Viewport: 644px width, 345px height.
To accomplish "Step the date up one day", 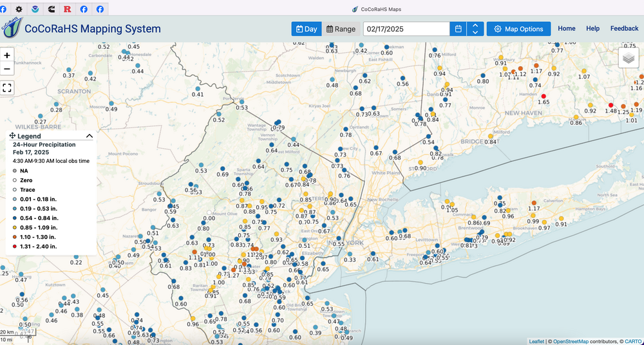I will tap(475, 26).
